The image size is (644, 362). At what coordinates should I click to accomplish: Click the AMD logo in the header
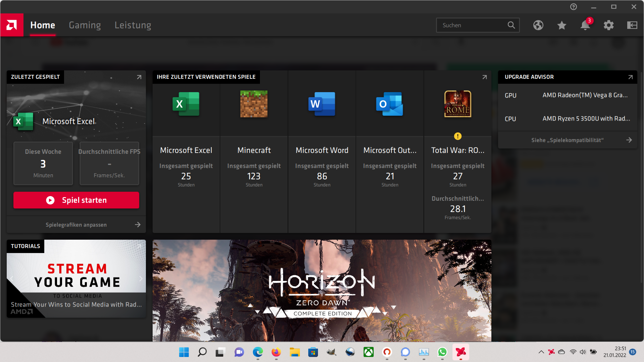(x=12, y=25)
